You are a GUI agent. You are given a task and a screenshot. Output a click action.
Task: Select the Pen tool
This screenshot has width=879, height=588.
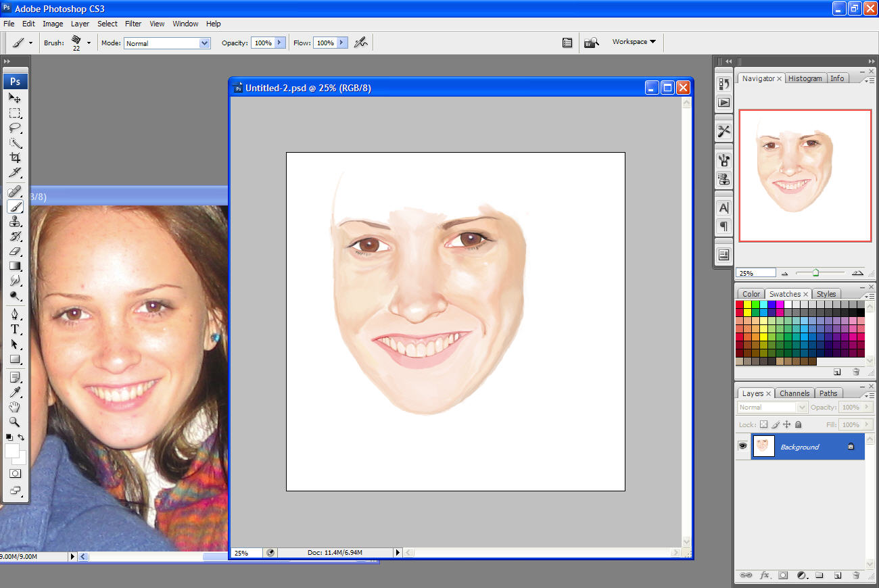(x=15, y=314)
